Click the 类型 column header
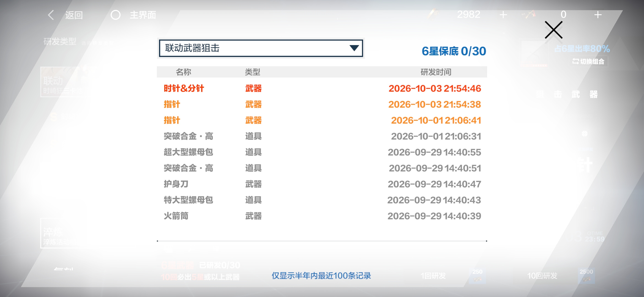 pyautogui.click(x=252, y=72)
